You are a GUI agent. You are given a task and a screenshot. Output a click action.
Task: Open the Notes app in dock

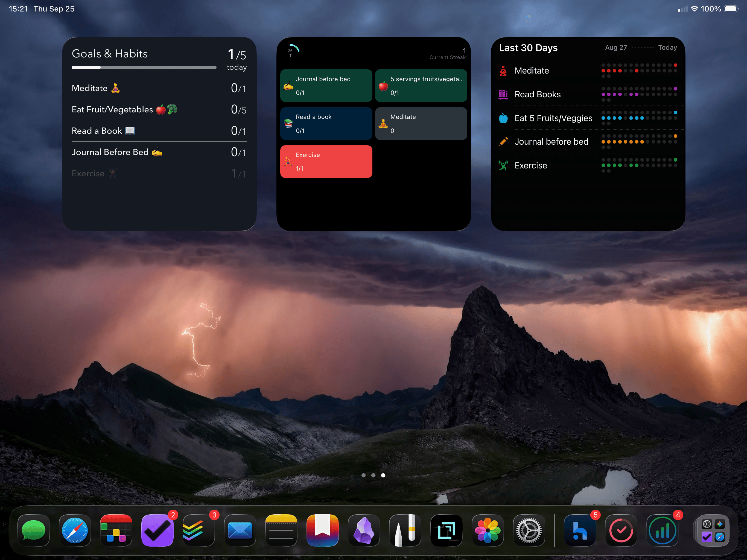pos(281,530)
